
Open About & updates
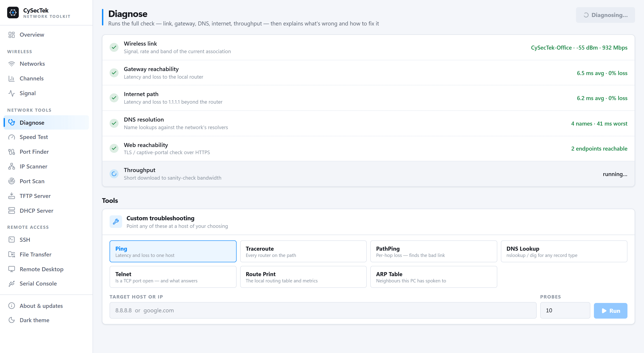point(46,306)
